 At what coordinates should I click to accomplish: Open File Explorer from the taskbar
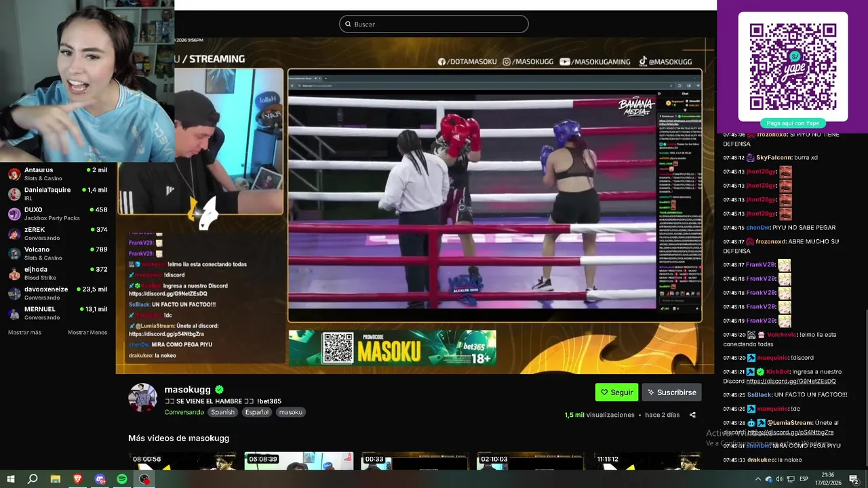[x=56, y=479]
